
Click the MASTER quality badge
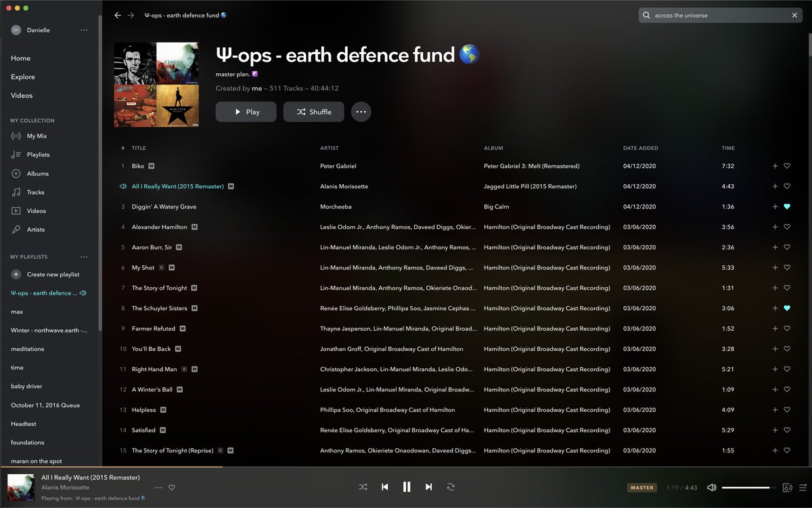pos(642,488)
